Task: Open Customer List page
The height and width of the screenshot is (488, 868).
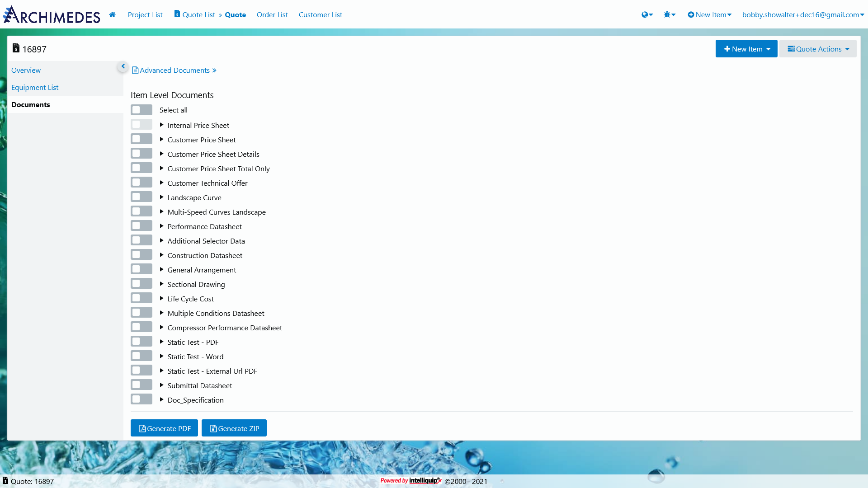Action: [320, 14]
